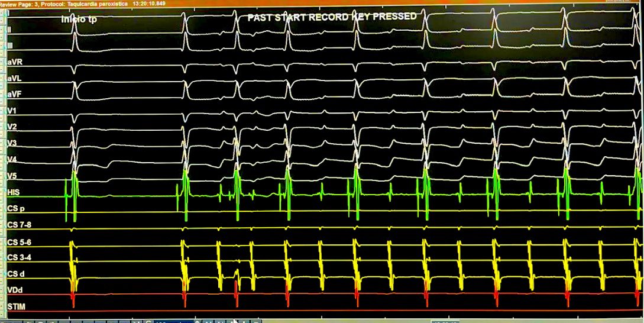The width and height of the screenshot is (644, 323).
Task: Select the V5 lead channel label
Action: (11, 176)
